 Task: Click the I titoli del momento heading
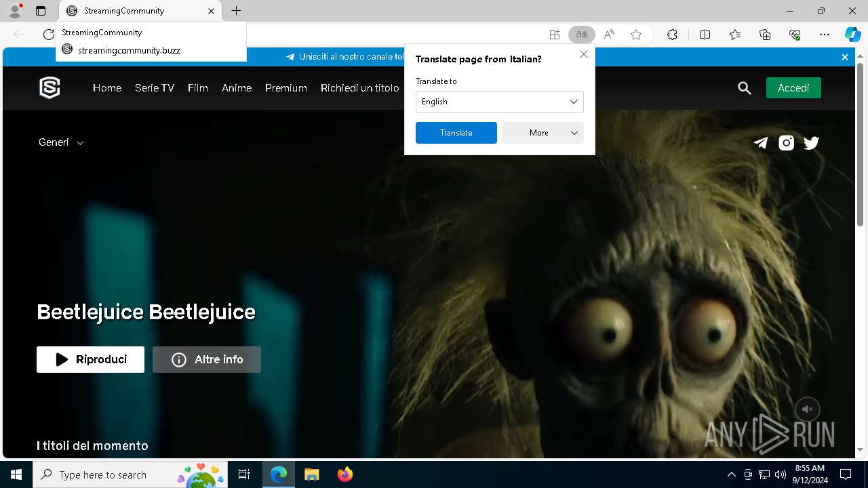pos(92,446)
